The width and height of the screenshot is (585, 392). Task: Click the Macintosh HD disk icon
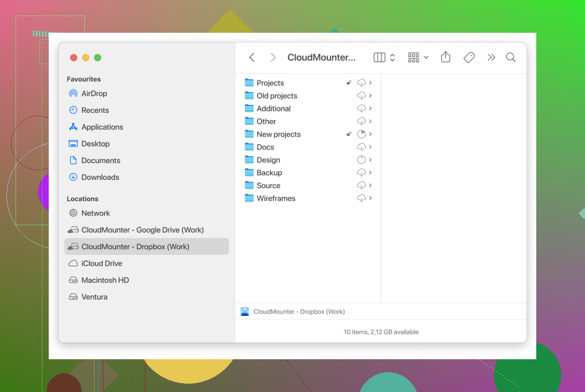tap(73, 280)
